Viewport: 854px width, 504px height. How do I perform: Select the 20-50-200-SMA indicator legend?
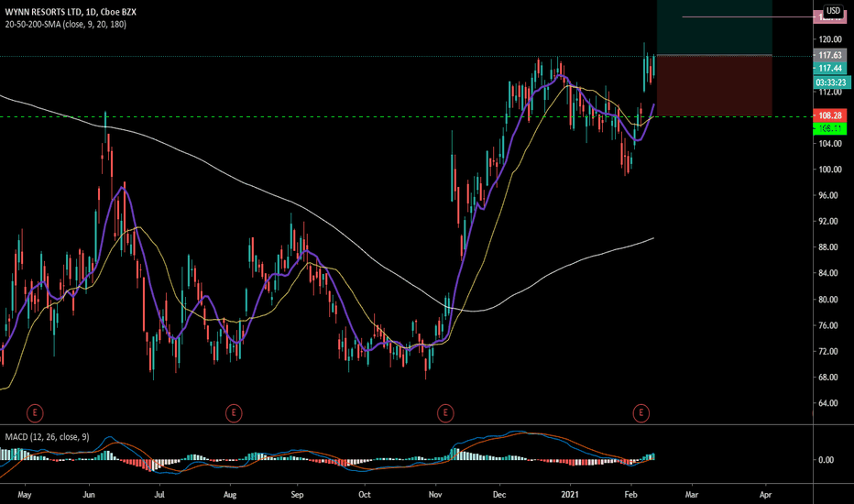click(66, 25)
